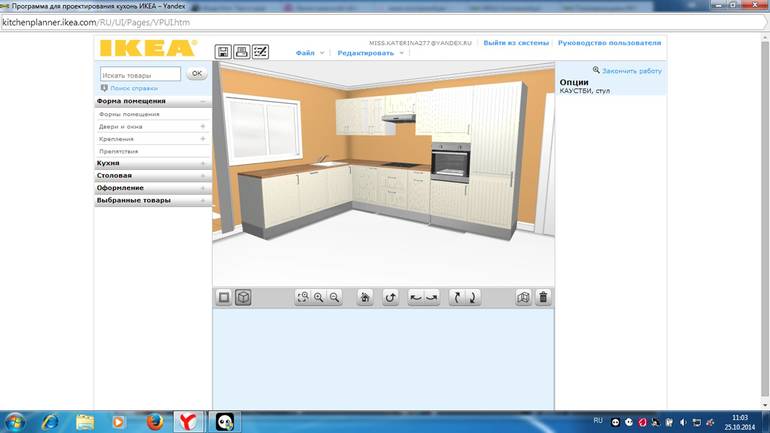The image size is (770, 433).
Task: Click the trash can delete icon
Action: pyautogui.click(x=543, y=297)
